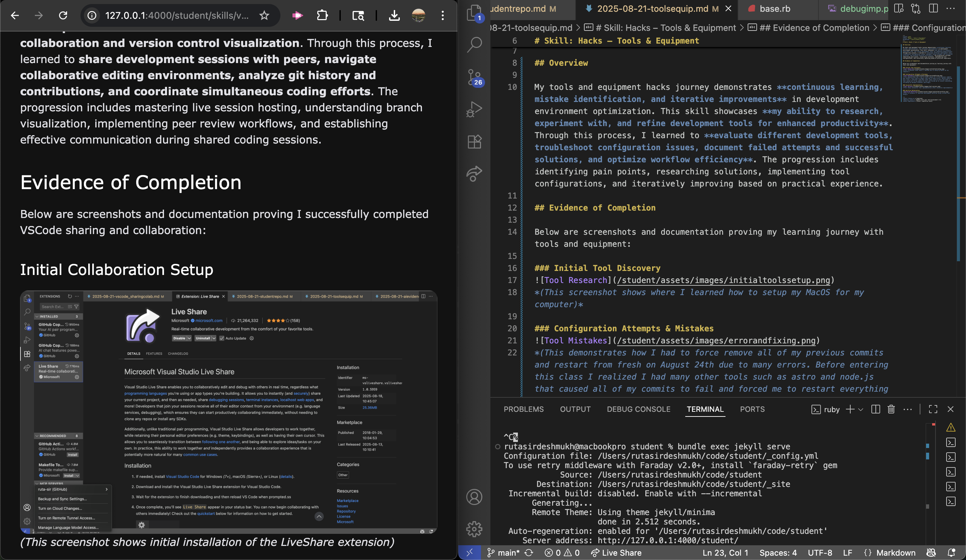
Task: View site information icon in address bar
Action: [92, 15]
